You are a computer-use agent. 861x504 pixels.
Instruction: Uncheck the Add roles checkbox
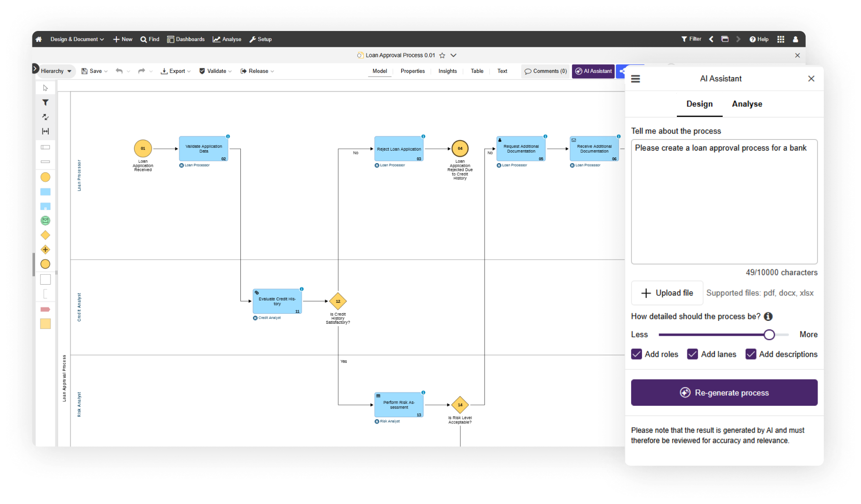(636, 354)
